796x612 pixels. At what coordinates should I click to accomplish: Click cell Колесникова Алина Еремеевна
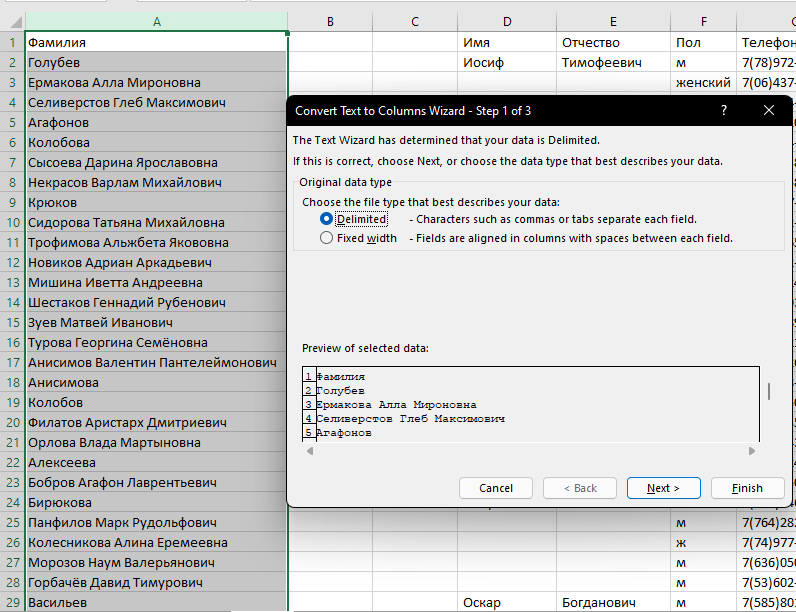tap(156, 542)
